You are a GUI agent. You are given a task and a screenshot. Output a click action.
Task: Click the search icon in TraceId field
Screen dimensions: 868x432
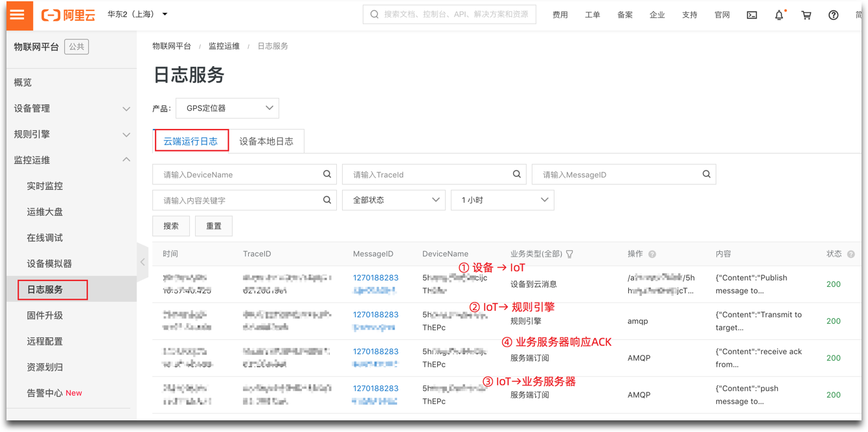pyautogui.click(x=517, y=174)
